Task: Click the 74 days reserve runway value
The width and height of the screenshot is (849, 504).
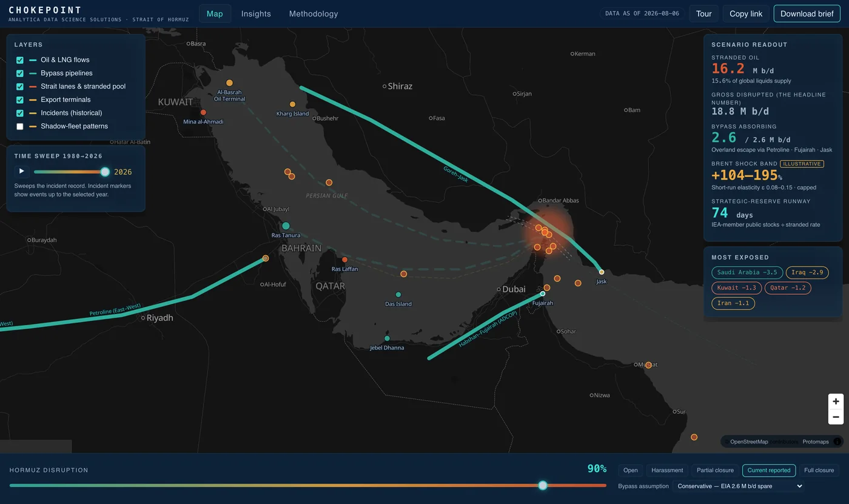Action: 732,213
